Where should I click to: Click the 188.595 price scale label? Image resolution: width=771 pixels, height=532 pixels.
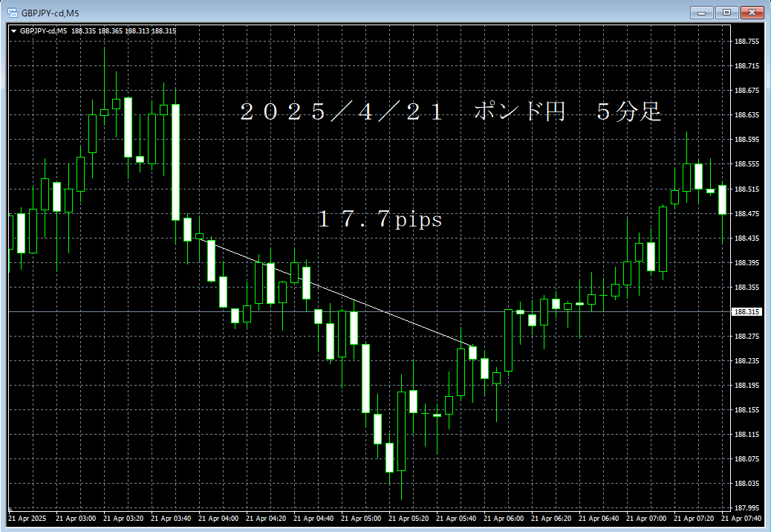(746, 140)
